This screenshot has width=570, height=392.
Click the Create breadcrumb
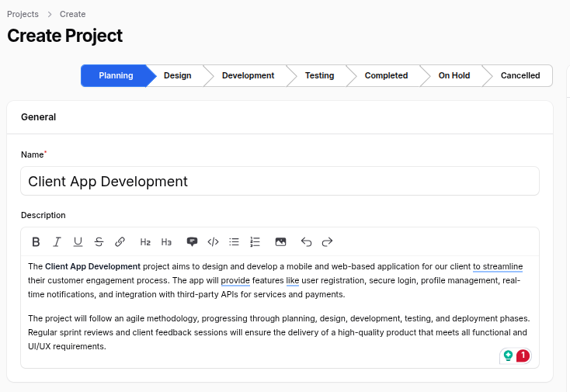pyautogui.click(x=73, y=14)
